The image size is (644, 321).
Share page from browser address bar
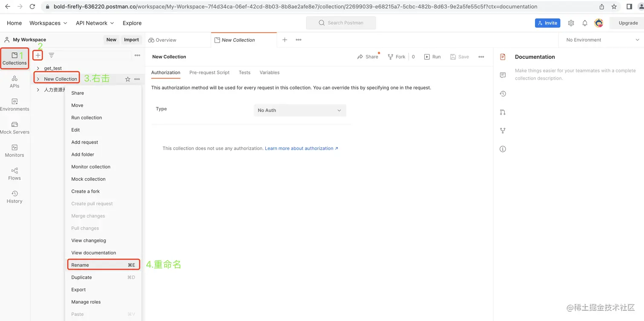[602, 7]
